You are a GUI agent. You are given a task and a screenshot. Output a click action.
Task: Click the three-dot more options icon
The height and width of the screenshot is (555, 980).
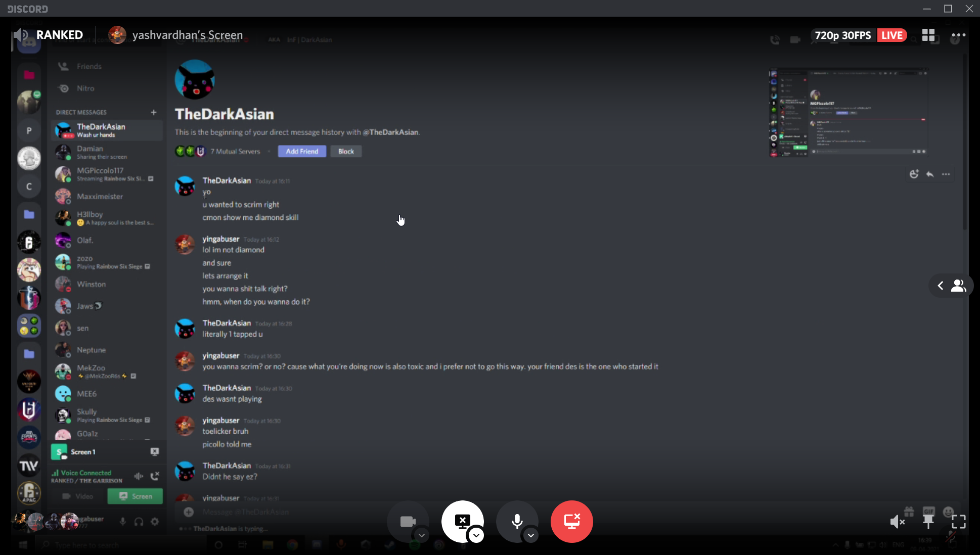958,35
